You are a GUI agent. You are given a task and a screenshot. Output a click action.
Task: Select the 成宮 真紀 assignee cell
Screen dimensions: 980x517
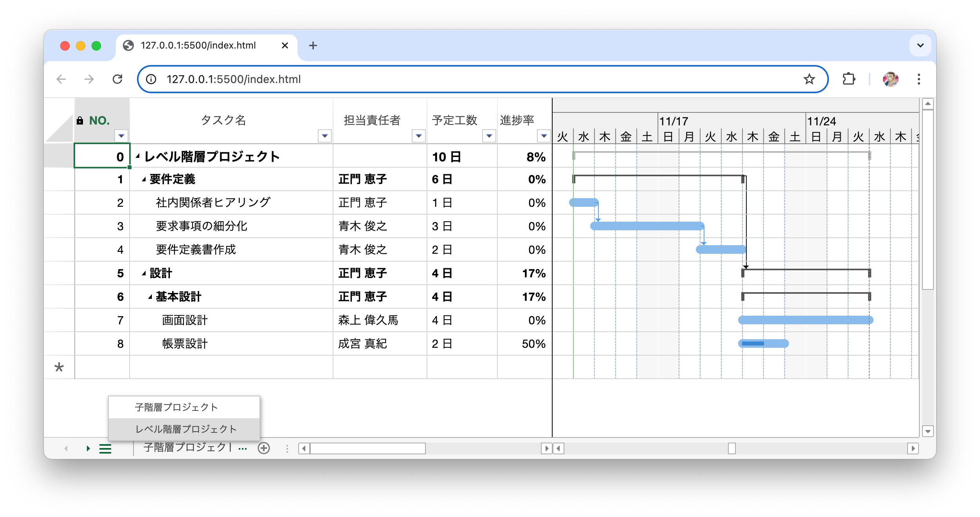click(380, 343)
